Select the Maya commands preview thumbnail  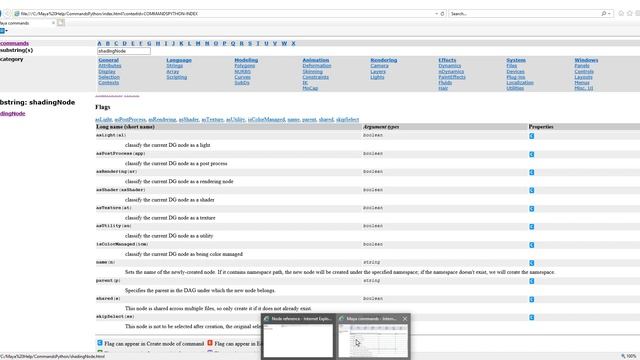tap(373, 340)
